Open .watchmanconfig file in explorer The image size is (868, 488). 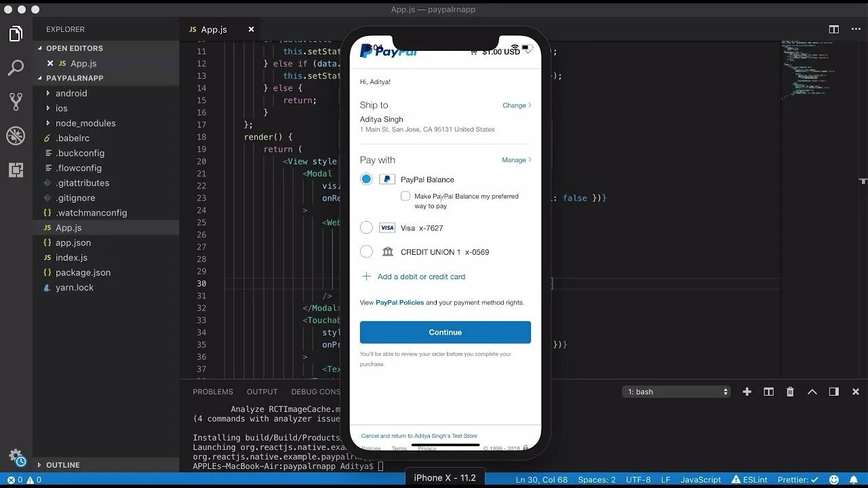point(91,213)
